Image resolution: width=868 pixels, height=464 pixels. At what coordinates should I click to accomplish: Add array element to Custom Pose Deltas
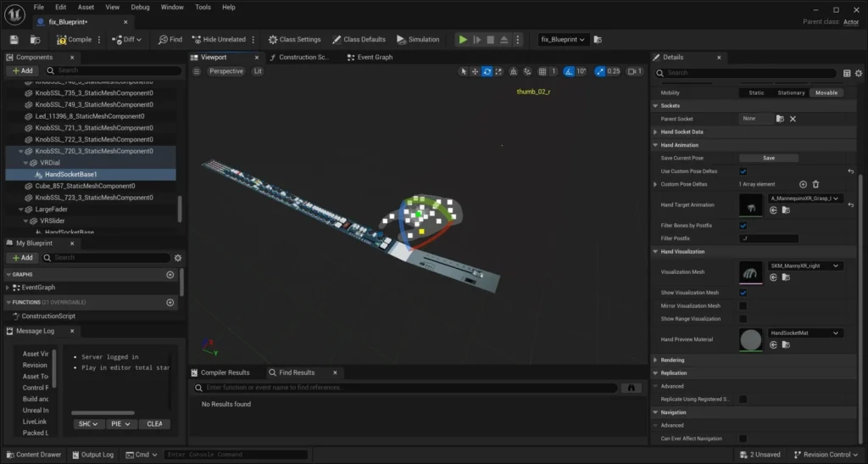click(x=803, y=184)
